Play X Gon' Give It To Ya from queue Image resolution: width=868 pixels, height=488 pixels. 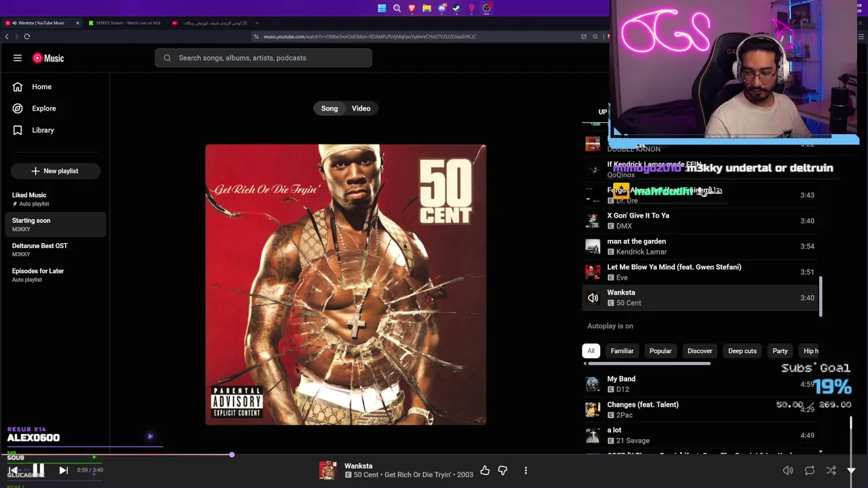pyautogui.click(x=701, y=221)
